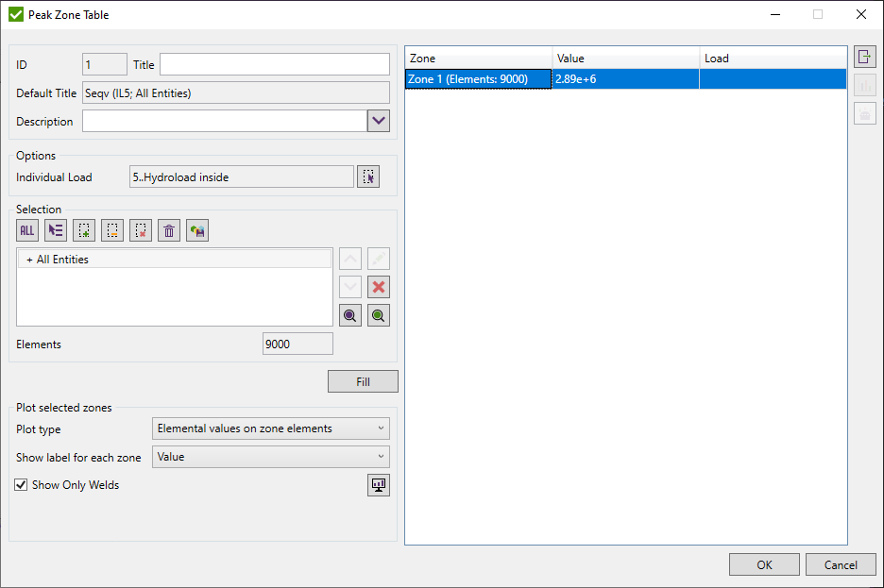This screenshot has height=588, width=884.
Task: Click the screen plot icon near Show Only Welds
Action: 378,484
